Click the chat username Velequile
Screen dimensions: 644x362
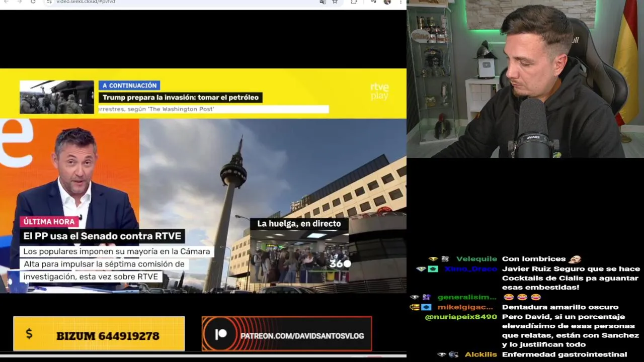[x=476, y=259]
